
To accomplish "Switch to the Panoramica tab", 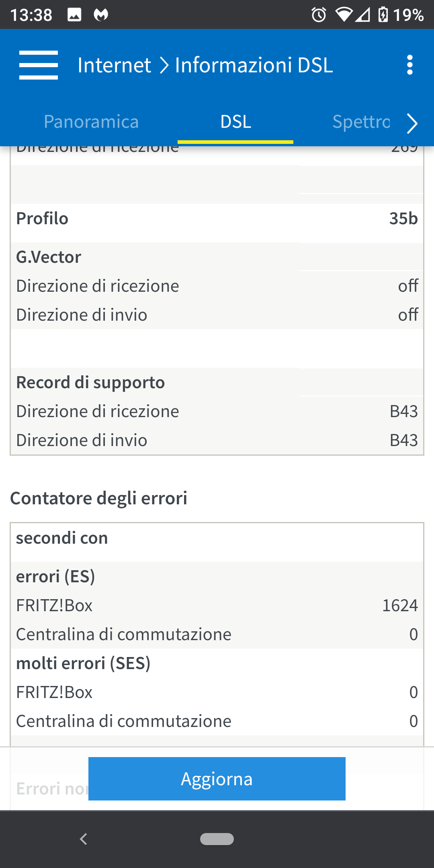I will click(91, 122).
